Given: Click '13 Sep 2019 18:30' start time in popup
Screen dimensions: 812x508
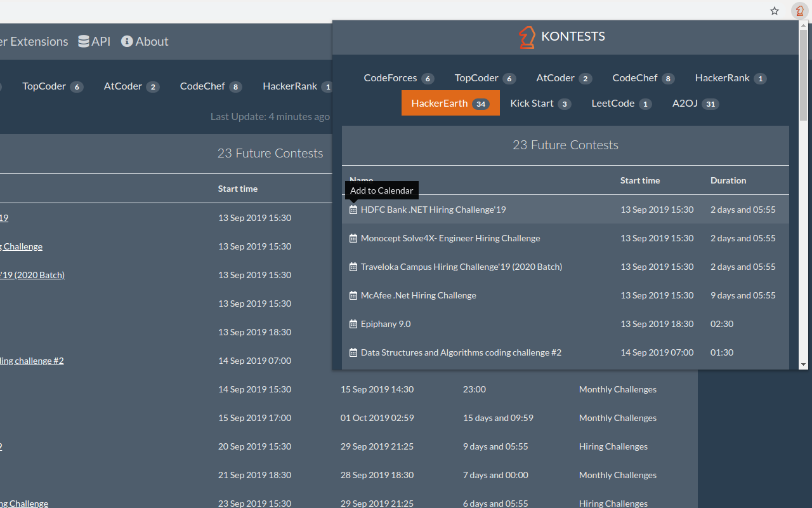Looking at the screenshot, I should coord(657,324).
